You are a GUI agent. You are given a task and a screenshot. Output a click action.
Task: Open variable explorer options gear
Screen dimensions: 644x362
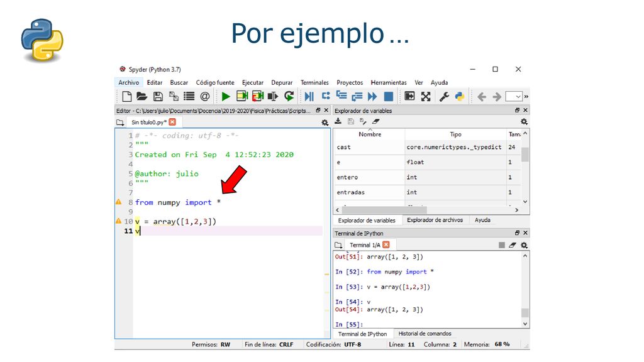pyautogui.click(x=524, y=121)
